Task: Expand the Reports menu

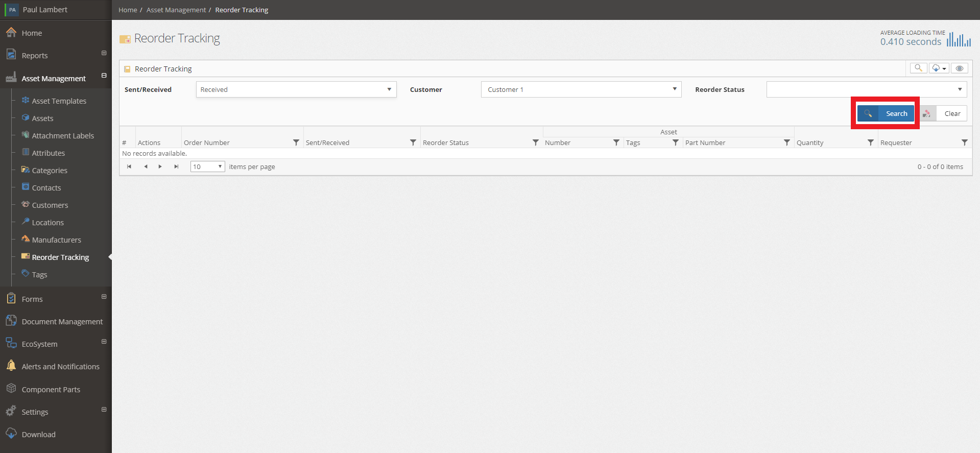Action: coord(104,53)
